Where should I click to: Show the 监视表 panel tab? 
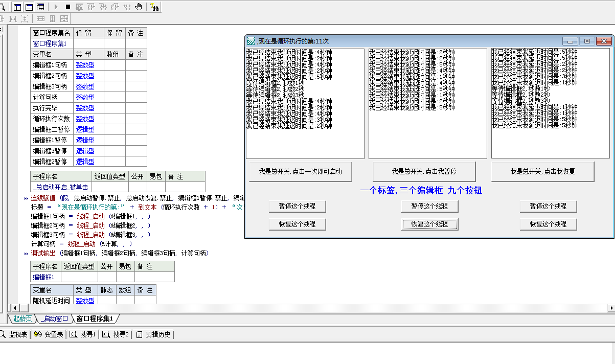click(x=14, y=334)
